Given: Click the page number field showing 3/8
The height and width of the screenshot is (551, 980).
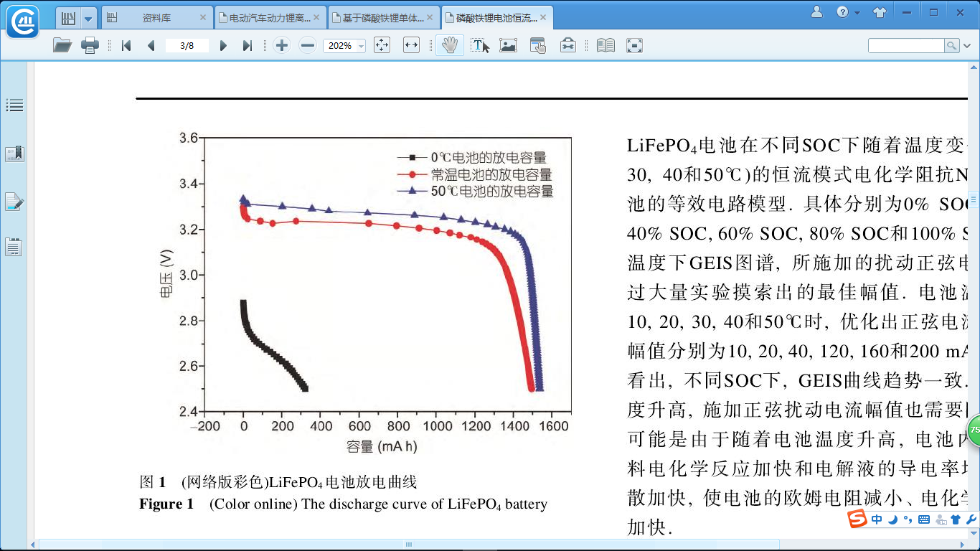Looking at the screenshot, I should [x=187, y=46].
